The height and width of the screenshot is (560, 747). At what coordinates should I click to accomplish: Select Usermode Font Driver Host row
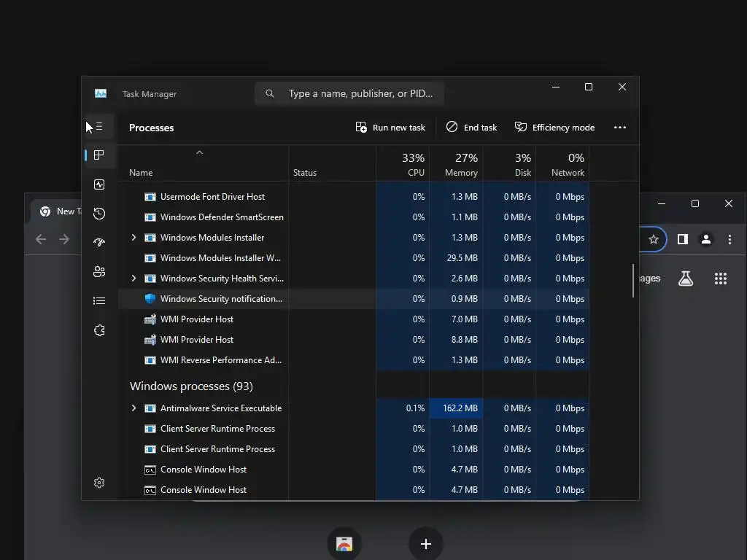pyautogui.click(x=354, y=197)
